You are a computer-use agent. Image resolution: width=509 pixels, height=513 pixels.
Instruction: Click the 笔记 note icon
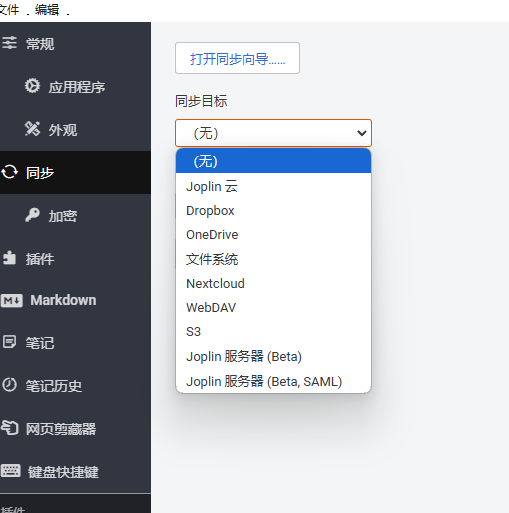coord(9,342)
